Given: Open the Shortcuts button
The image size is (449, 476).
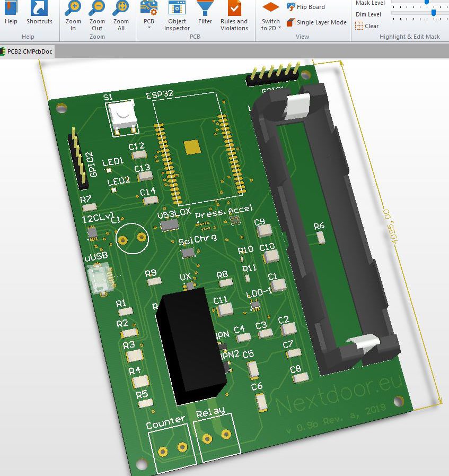Looking at the screenshot, I should point(39,13).
